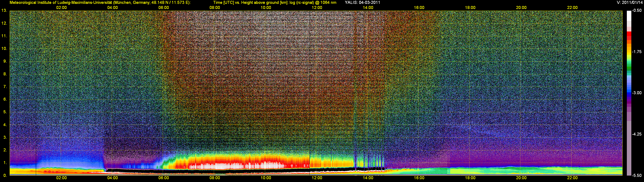644x182 pixels.
Task: Click the 10. km height axis label
Action: point(4,49)
